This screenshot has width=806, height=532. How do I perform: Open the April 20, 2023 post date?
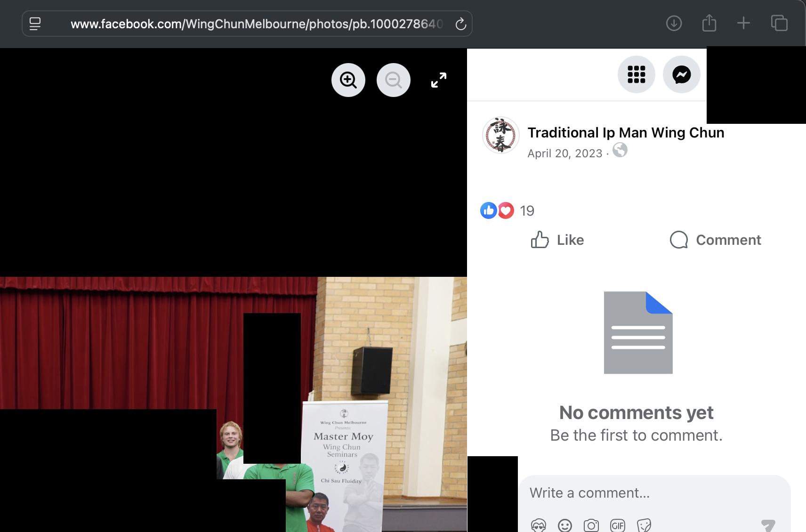point(565,153)
